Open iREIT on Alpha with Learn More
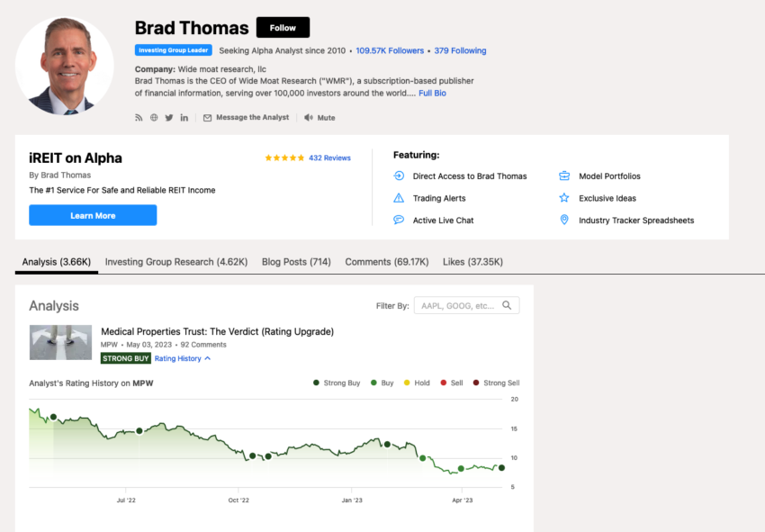This screenshot has width=765, height=532. pos(92,215)
